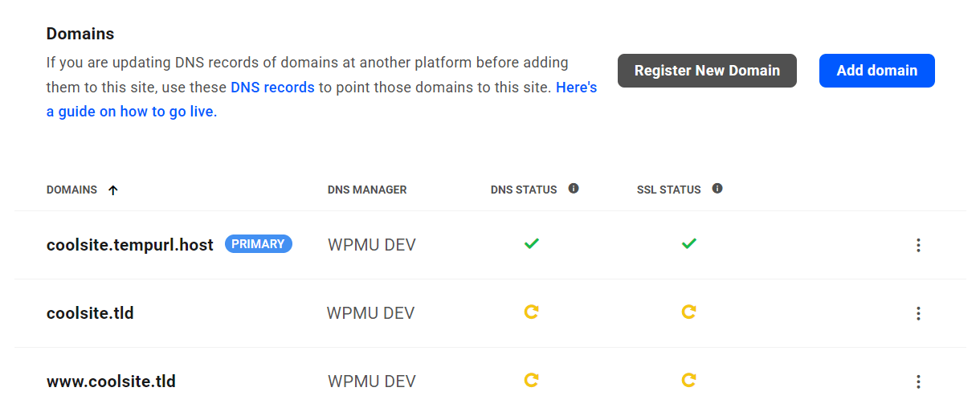
Task: Click the Register New Domain button
Action: tap(707, 71)
